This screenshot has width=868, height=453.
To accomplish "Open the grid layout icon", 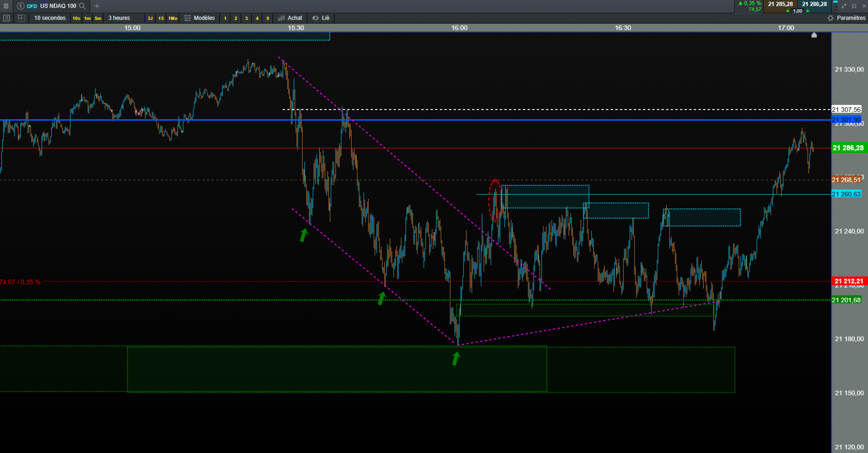I will (x=21, y=18).
